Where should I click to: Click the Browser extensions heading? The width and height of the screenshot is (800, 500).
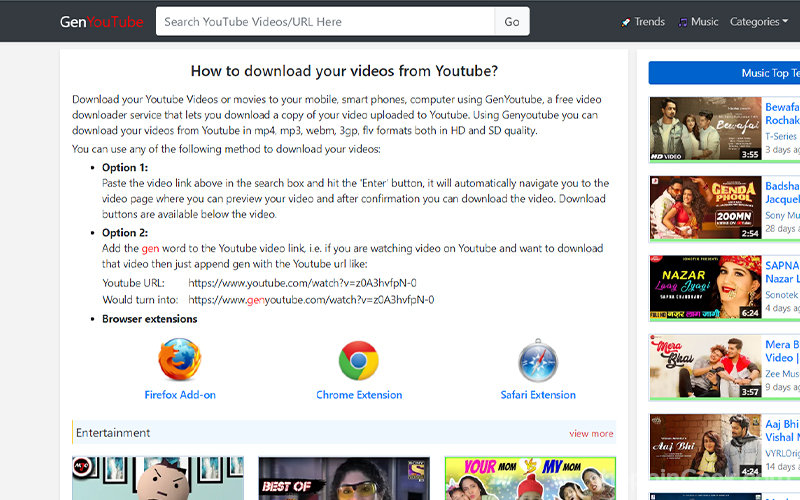(x=149, y=319)
